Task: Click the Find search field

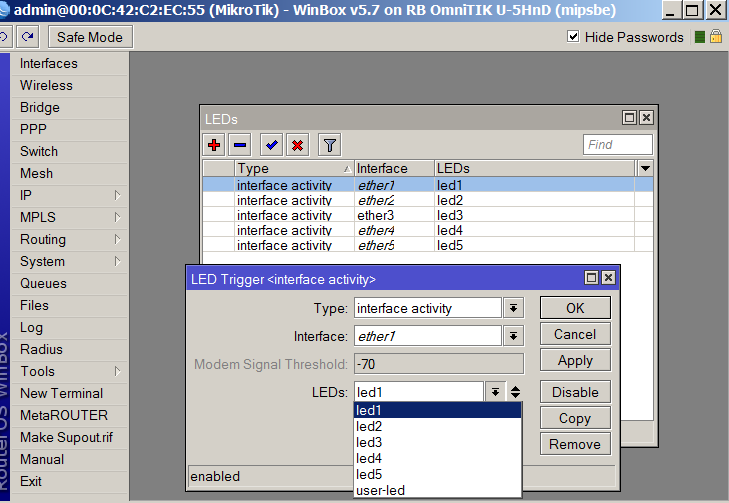Action: [x=617, y=145]
